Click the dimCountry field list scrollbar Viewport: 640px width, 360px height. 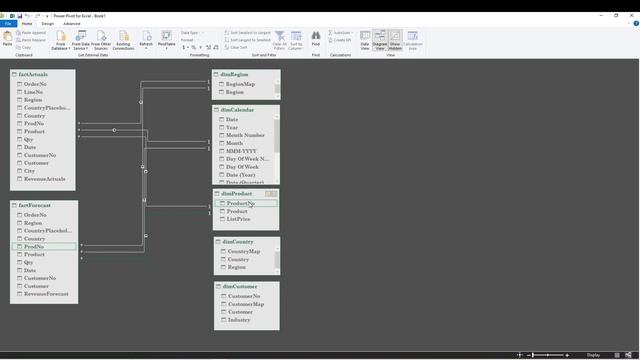tap(278, 260)
